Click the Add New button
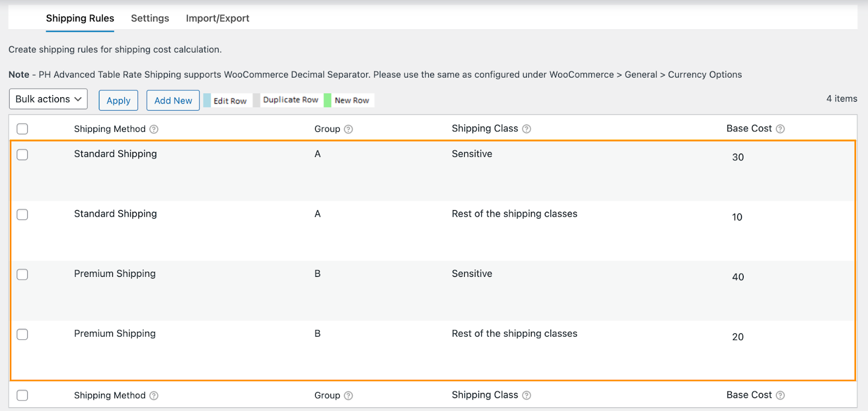This screenshot has width=868, height=411. click(x=173, y=100)
